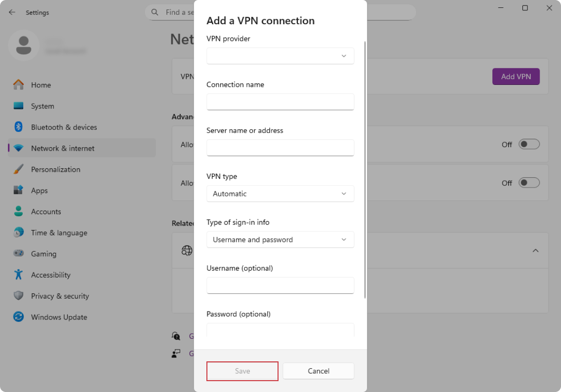The height and width of the screenshot is (392, 561).
Task: Click the Windows Update icon
Action: click(18, 317)
